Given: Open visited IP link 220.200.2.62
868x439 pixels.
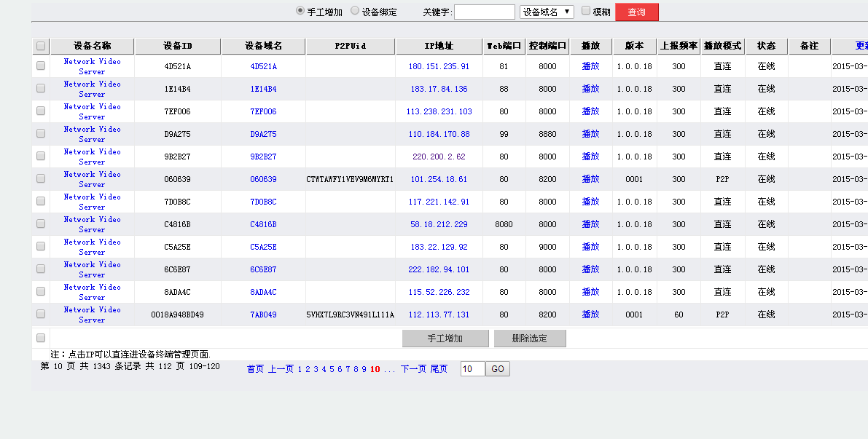Looking at the screenshot, I should click(439, 157).
